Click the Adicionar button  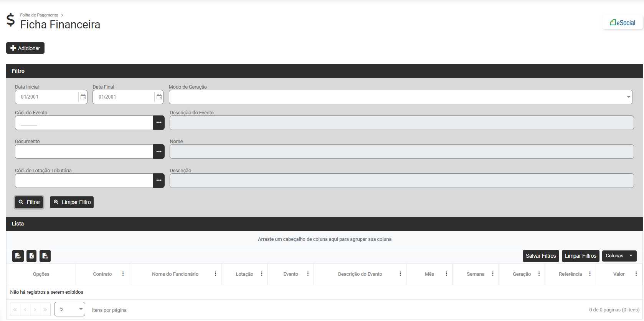click(x=25, y=48)
